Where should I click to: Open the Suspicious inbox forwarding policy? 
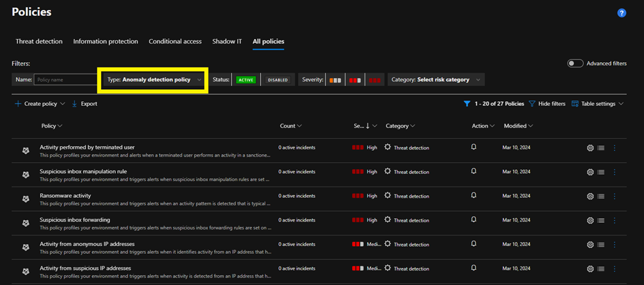click(75, 220)
